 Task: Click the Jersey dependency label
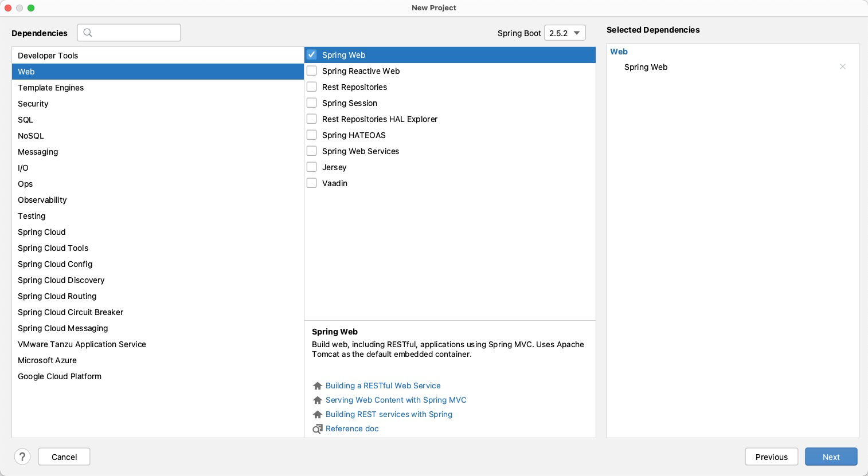(334, 167)
